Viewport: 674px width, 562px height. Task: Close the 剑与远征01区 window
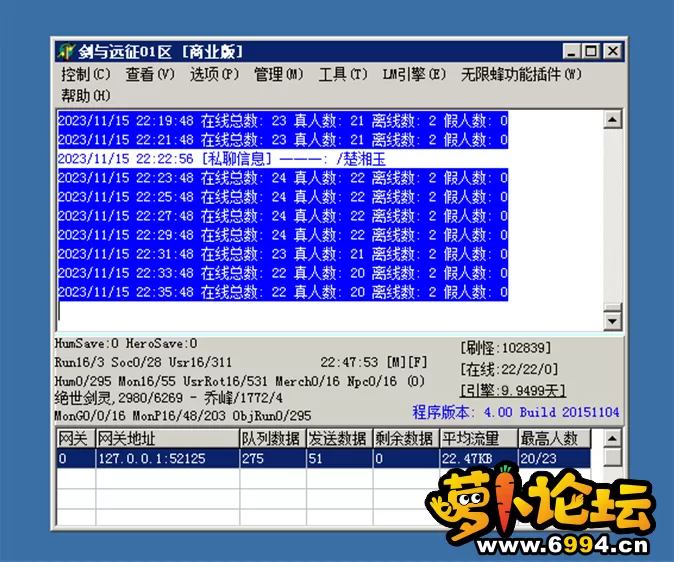(x=613, y=52)
